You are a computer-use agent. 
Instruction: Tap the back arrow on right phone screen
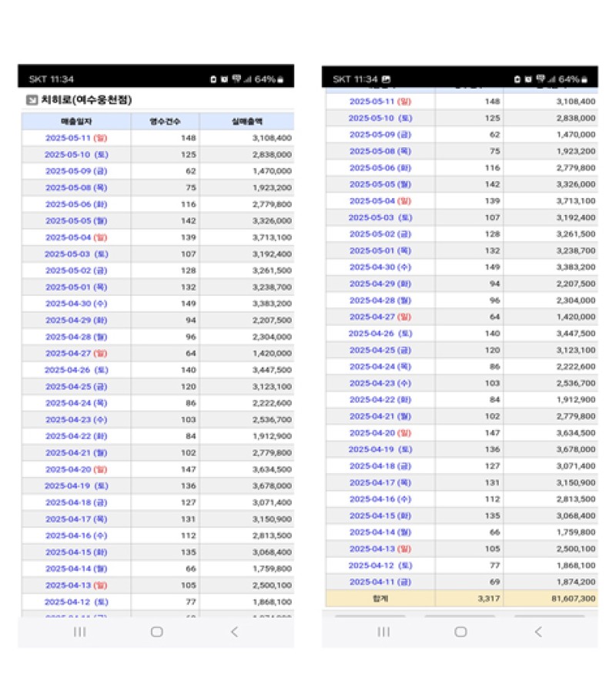click(x=538, y=632)
